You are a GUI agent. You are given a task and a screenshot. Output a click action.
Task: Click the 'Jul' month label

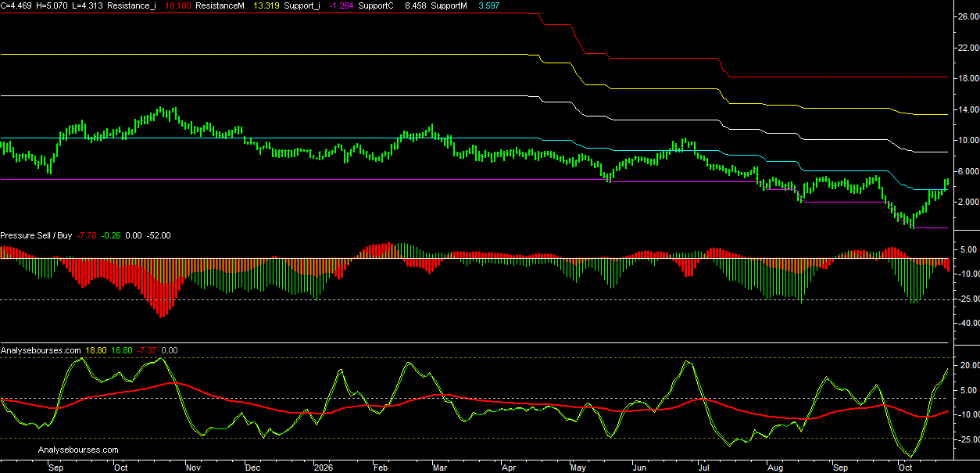(703, 468)
